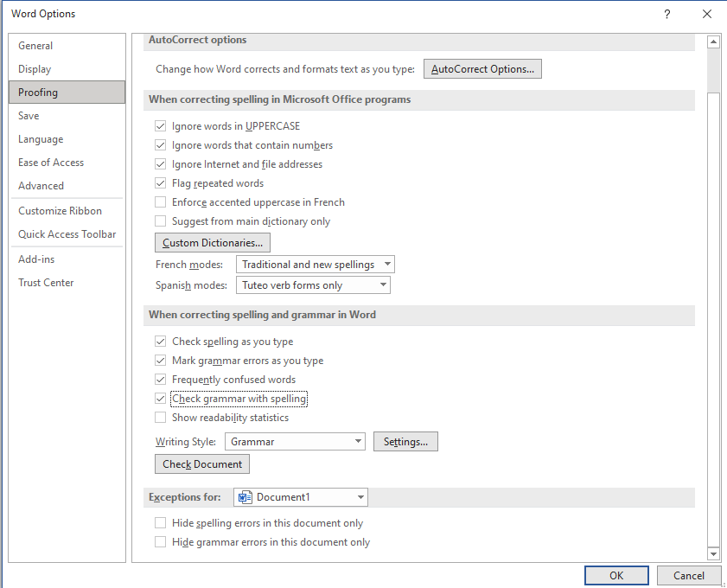Enable Show readability statistics checkbox
Image resolution: width=727 pixels, height=588 pixels.
click(160, 418)
